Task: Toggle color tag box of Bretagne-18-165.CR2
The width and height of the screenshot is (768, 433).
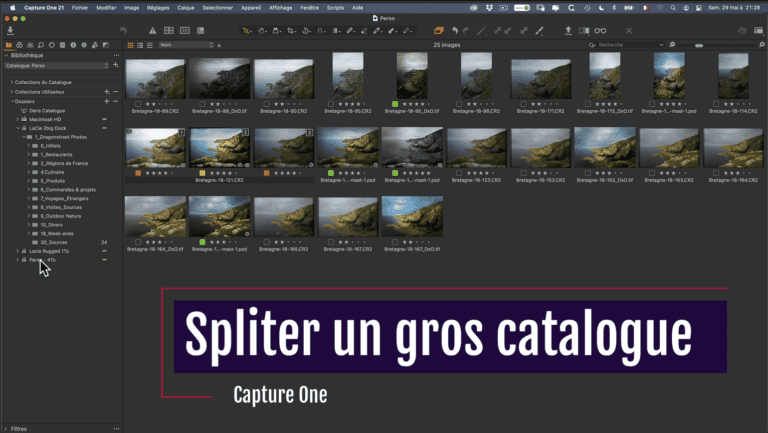Action: [266, 242]
